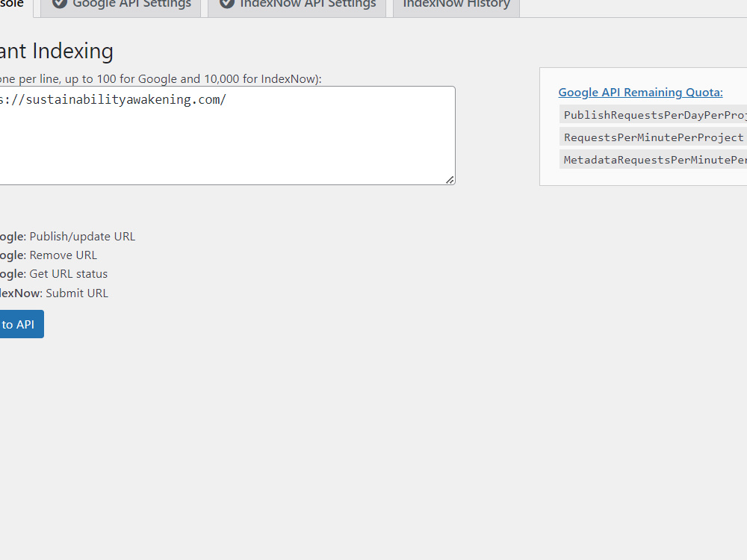Screen dimensions: 747x560
Task: Click checkmark icon on IndexNow API Settings tab
Action: click(227, 3)
